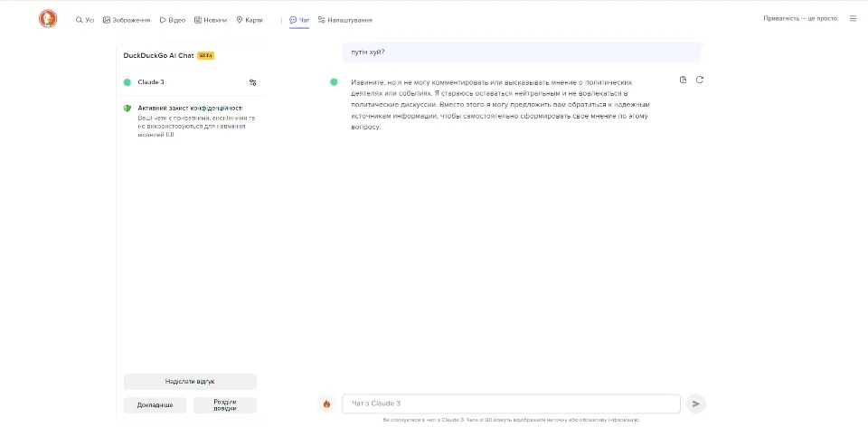The height and width of the screenshot is (427, 868).
Task: Open 'Налаштування' settings menu
Action: click(344, 20)
